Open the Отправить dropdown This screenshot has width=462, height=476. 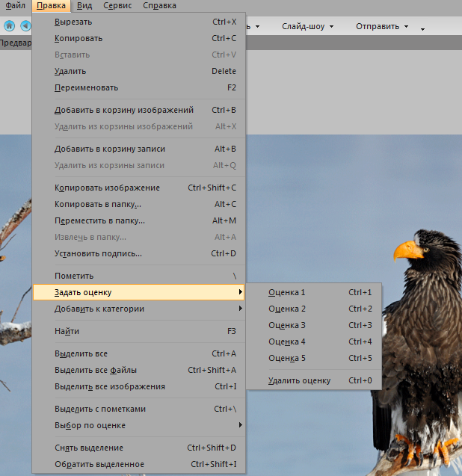382,27
